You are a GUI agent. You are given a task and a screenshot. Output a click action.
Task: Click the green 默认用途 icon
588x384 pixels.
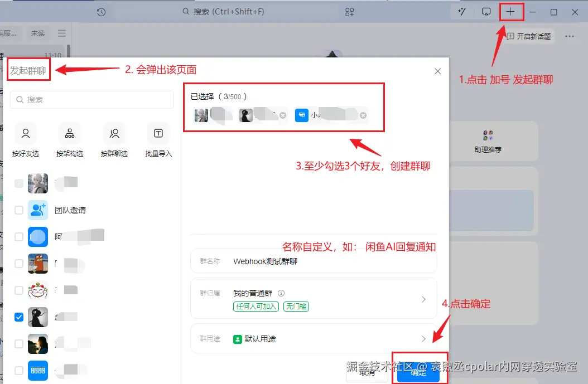click(x=237, y=339)
